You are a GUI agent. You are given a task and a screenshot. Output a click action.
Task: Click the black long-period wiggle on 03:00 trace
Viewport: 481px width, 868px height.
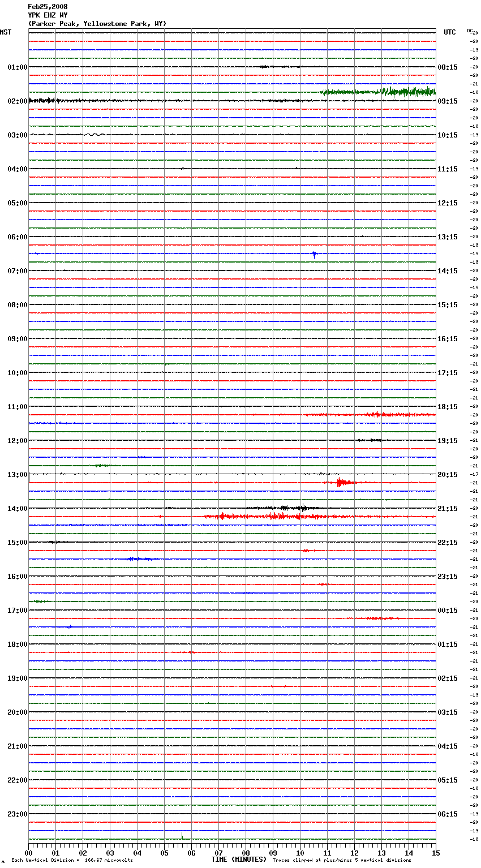[93, 135]
